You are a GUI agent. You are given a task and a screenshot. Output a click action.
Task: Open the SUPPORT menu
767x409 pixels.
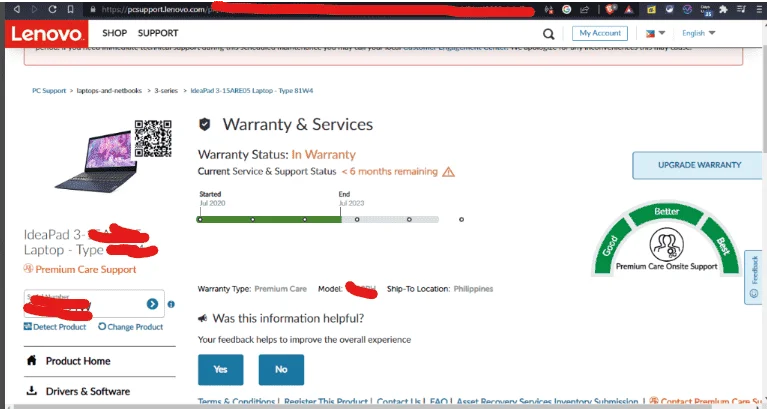click(x=158, y=33)
